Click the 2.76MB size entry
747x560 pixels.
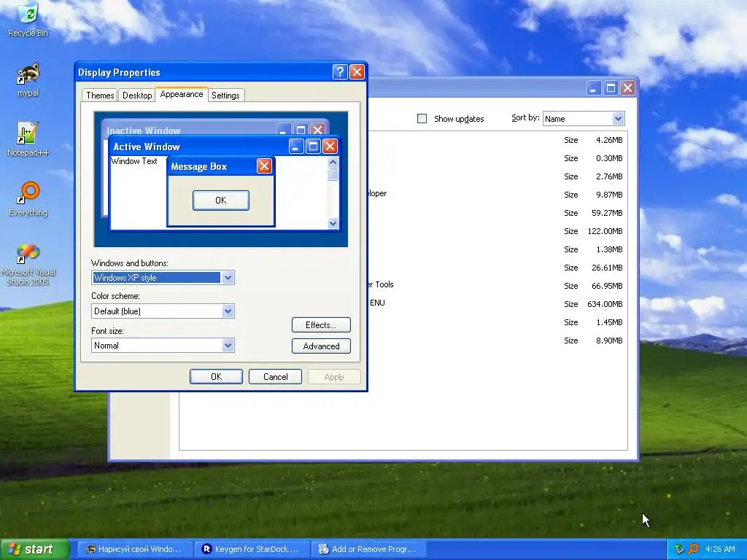[x=609, y=176]
